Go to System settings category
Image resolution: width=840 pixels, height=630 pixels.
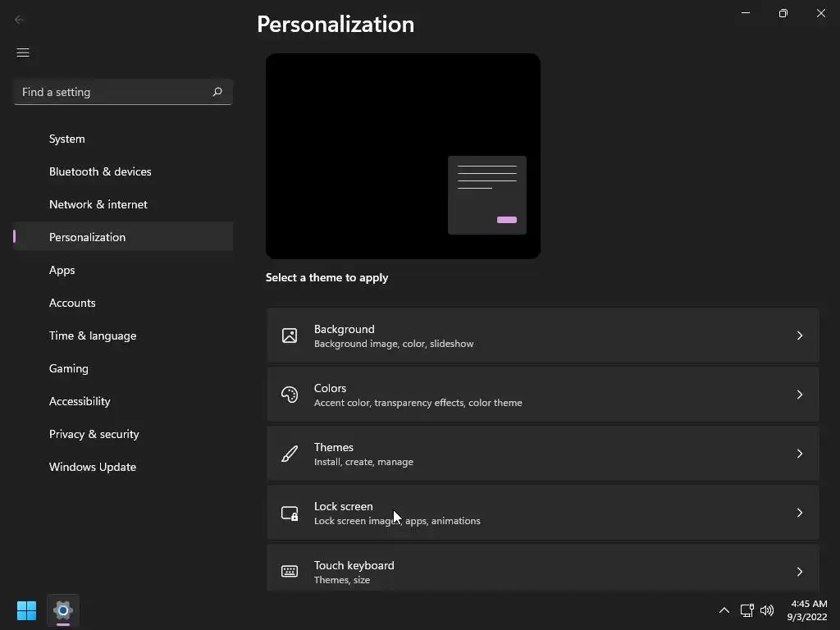point(67,139)
